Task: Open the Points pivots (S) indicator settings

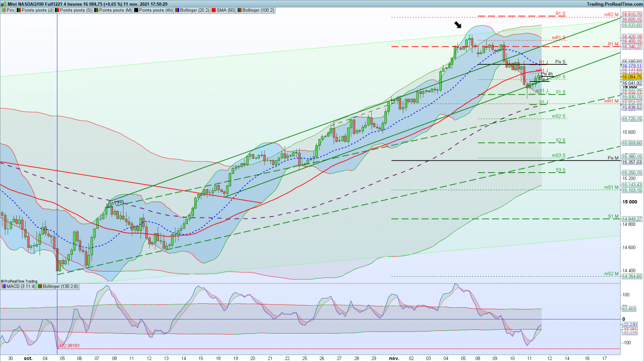Action: (76, 10)
